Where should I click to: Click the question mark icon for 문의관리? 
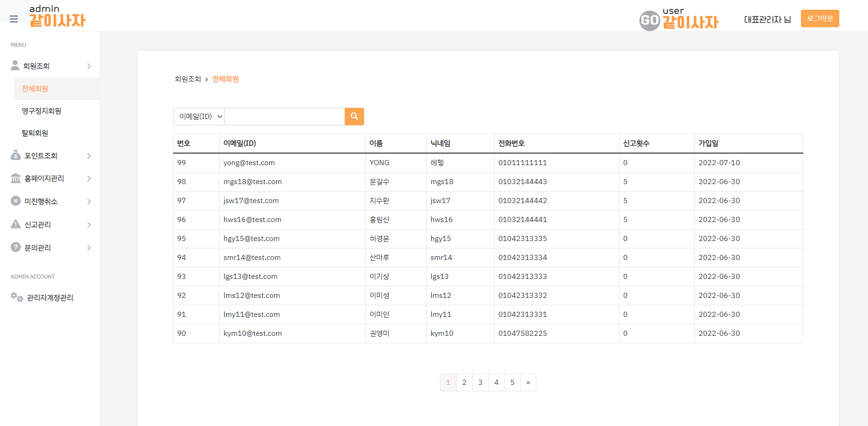16,247
